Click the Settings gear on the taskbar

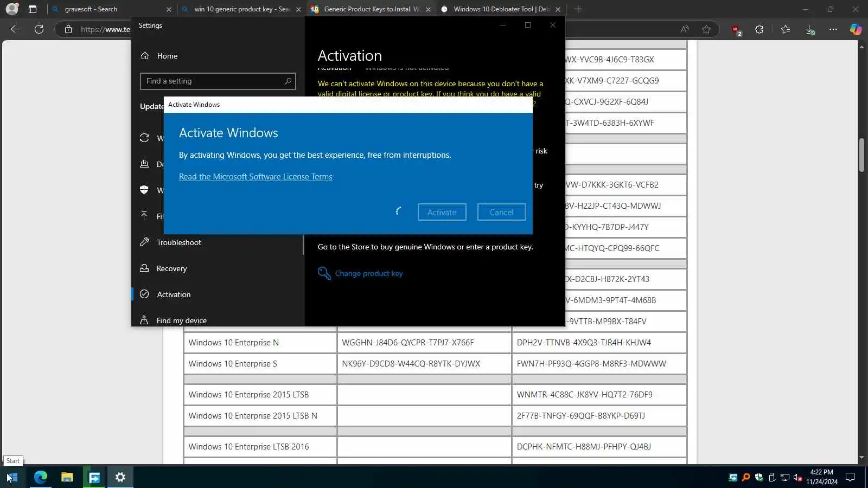tap(120, 477)
